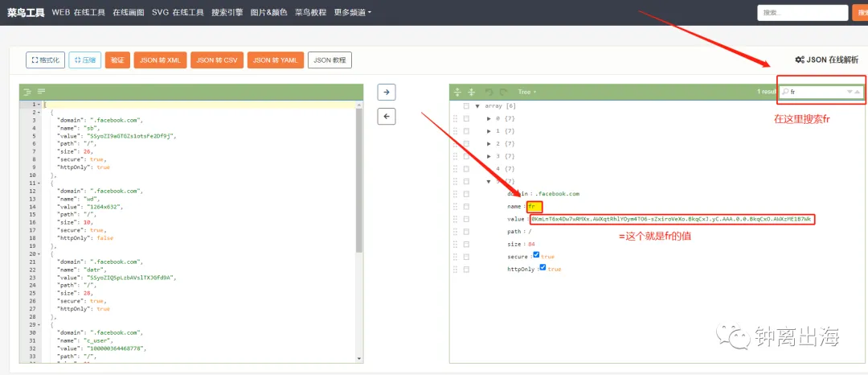Click the previous search result arrow
The height and width of the screenshot is (375, 868).
pyautogui.click(x=858, y=92)
